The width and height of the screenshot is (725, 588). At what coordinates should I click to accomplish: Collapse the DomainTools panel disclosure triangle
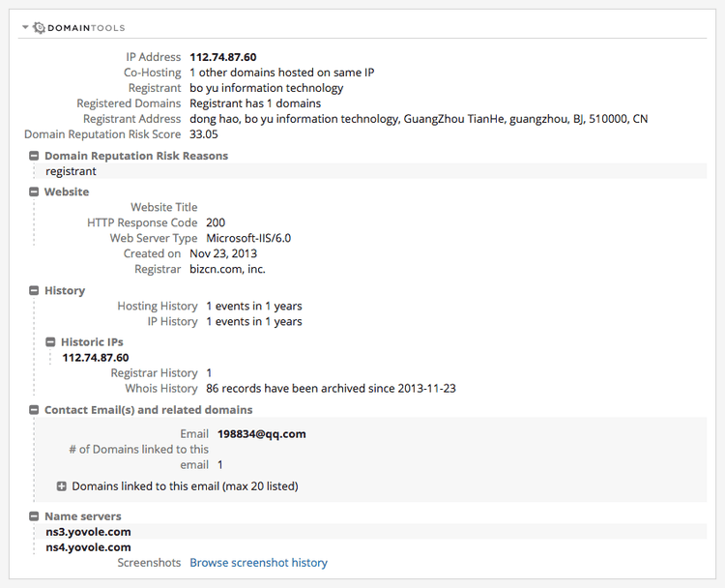coord(25,28)
